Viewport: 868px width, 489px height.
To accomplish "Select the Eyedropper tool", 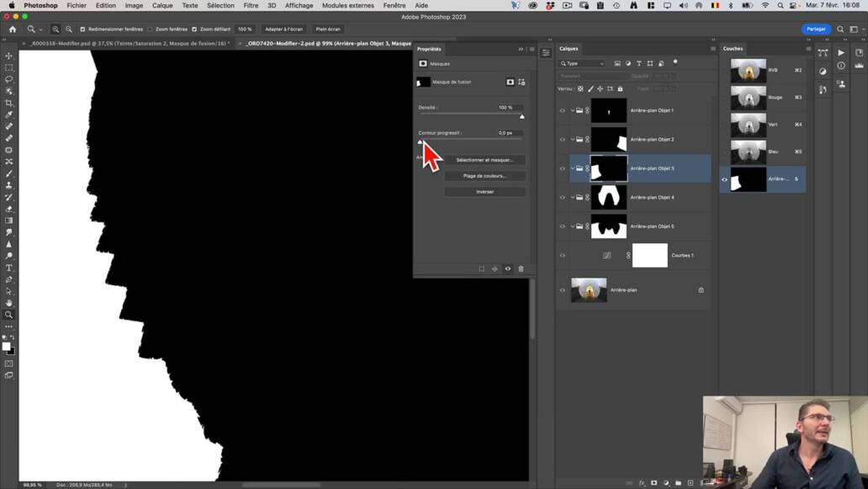I will coord(9,114).
